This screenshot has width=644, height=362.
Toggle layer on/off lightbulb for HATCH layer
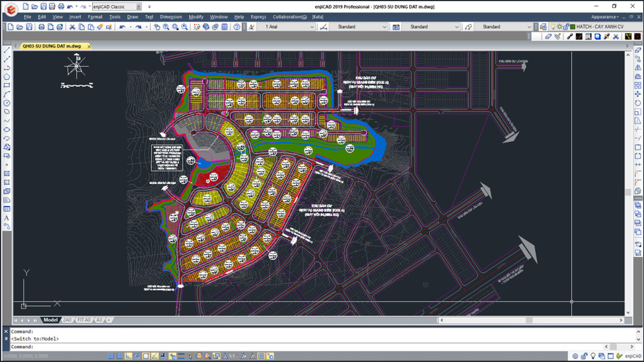(553, 27)
